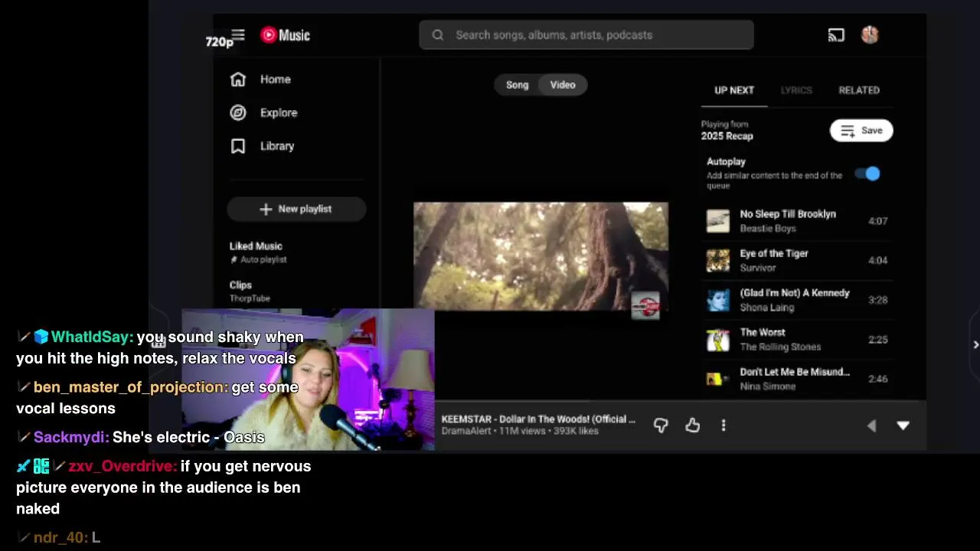Like the current song with thumbs up
Viewport: 980px width, 551px height.
coord(693,425)
